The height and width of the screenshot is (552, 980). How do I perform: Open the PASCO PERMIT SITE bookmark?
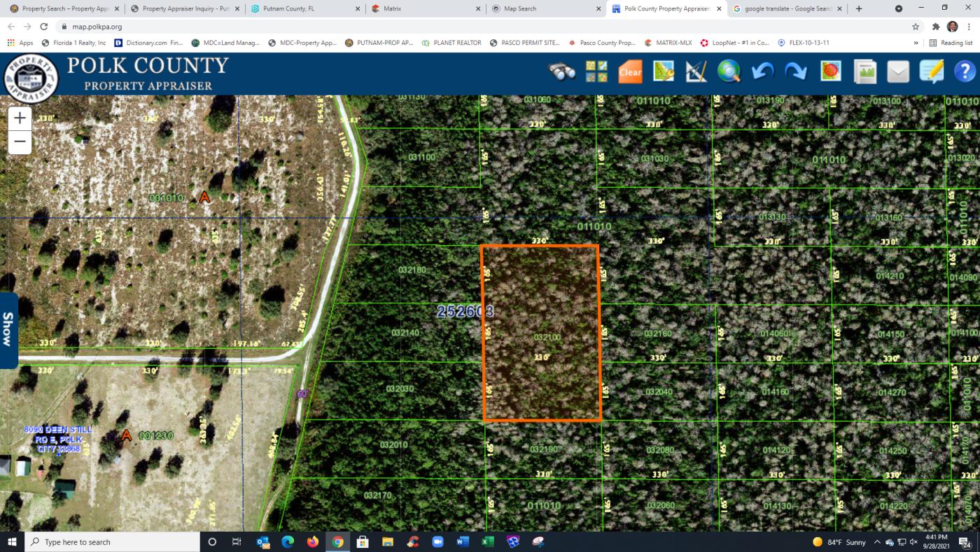[525, 43]
